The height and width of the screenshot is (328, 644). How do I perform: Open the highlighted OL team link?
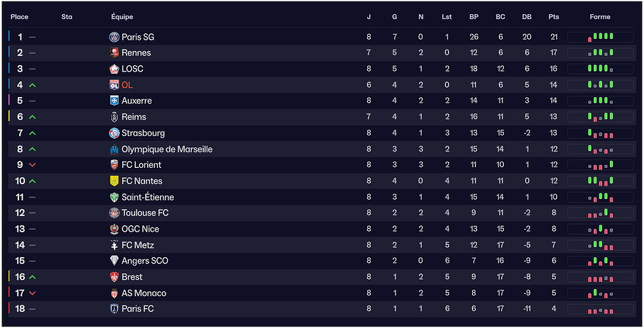tap(127, 85)
